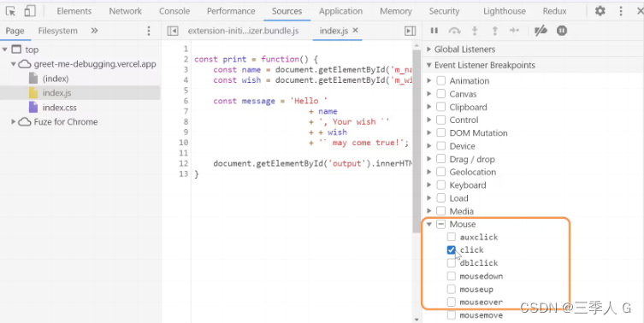The height and width of the screenshot is (323, 644).
Task: Expand the Device category arrow
Action: click(428, 146)
